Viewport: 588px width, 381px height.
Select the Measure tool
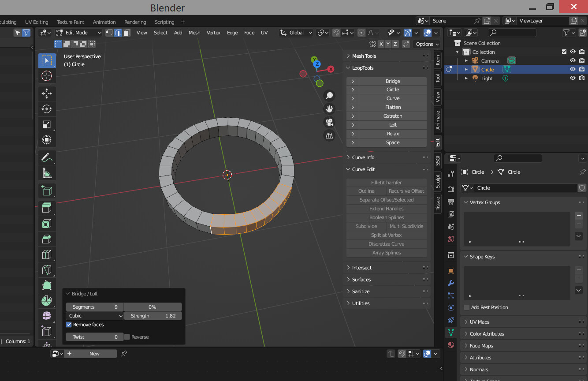46,173
